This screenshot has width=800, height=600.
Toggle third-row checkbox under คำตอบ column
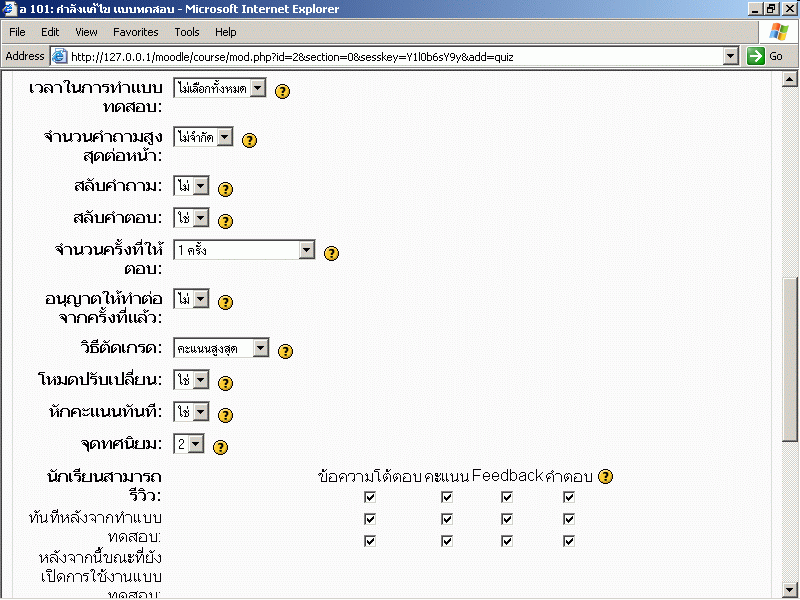[569, 541]
